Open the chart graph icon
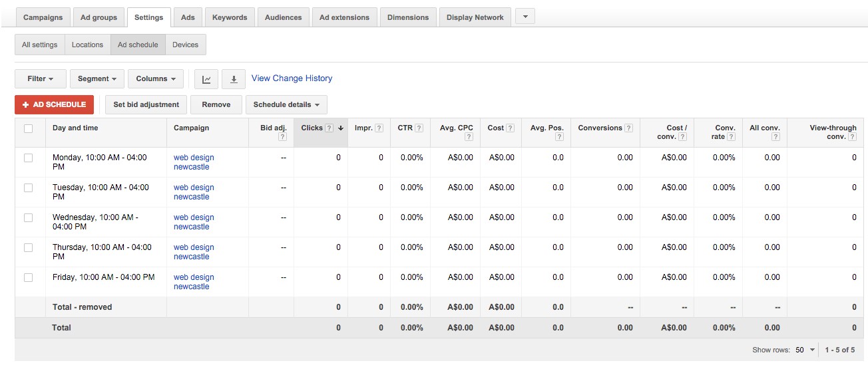The height and width of the screenshot is (377, 868). (x=206, y=79)
